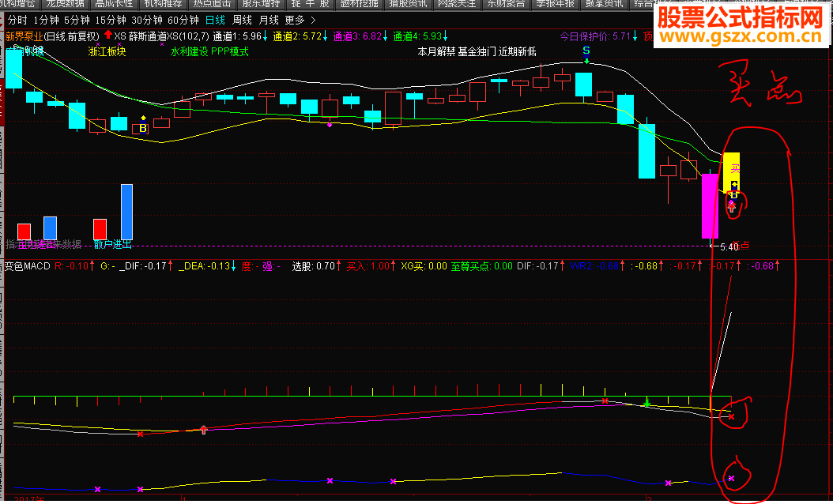Switch to the 分时 intraday view
This screenshot has width=833, height=504.
pos(17,21)
